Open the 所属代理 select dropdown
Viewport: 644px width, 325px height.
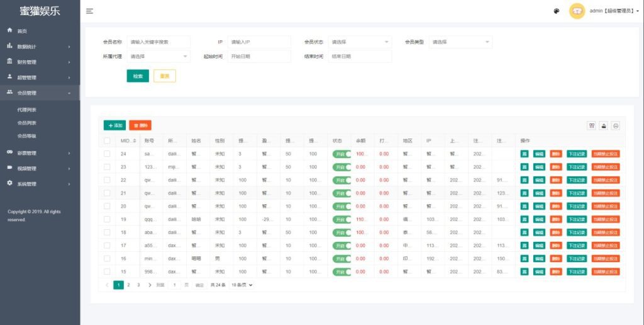pyautogui.click(x=158, y=56)
